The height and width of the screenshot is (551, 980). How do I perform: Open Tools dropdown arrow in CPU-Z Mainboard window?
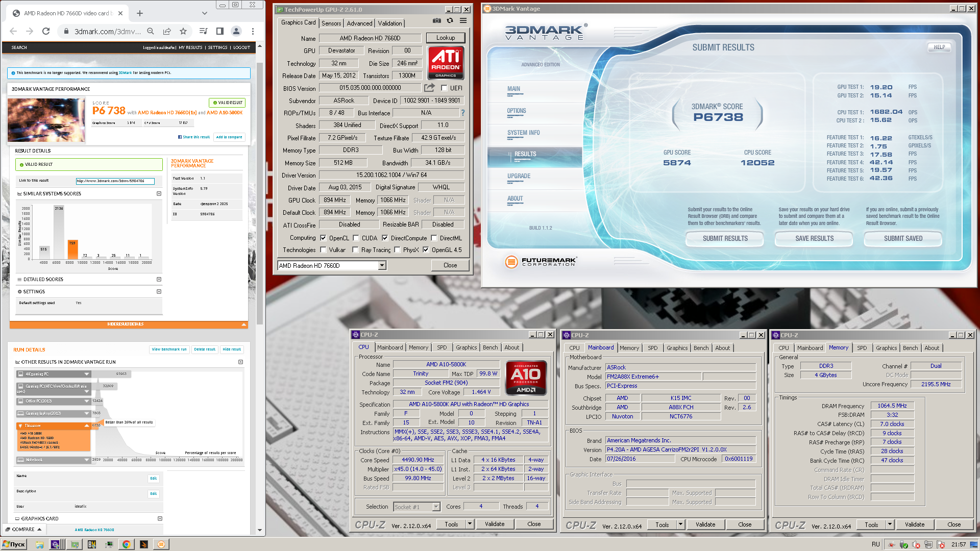point(680,524)
